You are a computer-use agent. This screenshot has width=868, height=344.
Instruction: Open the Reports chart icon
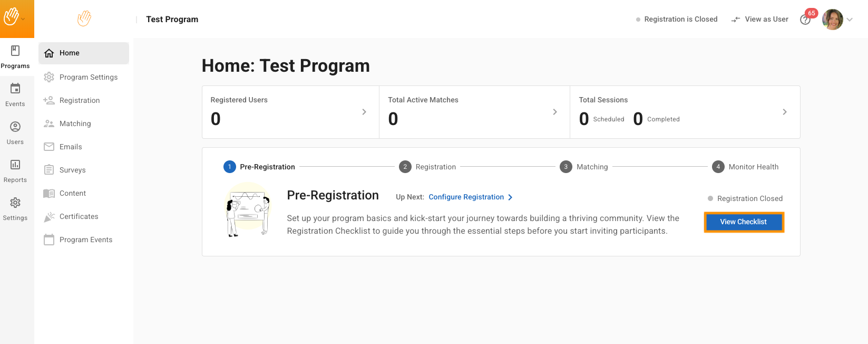point(15,165)
